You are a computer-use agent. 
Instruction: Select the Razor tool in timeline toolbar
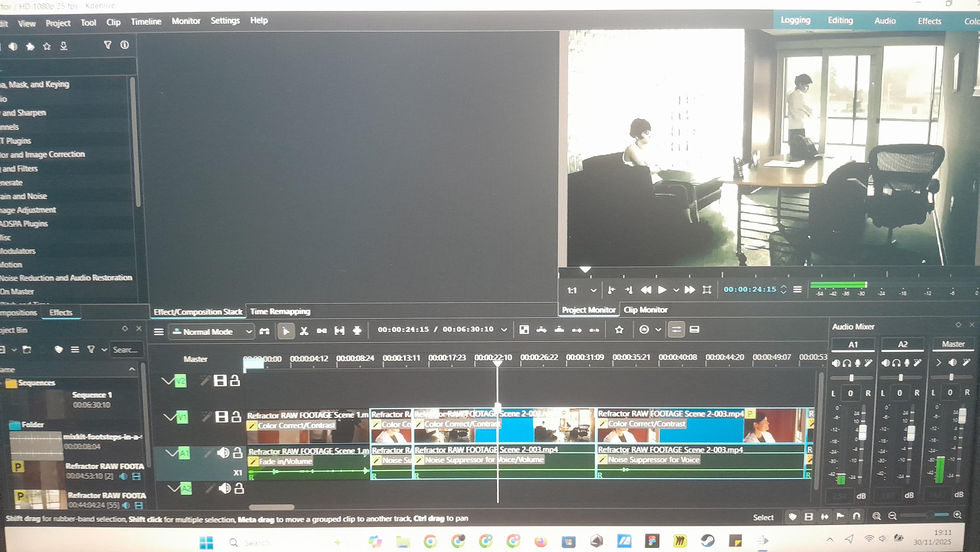pos(304,331)
